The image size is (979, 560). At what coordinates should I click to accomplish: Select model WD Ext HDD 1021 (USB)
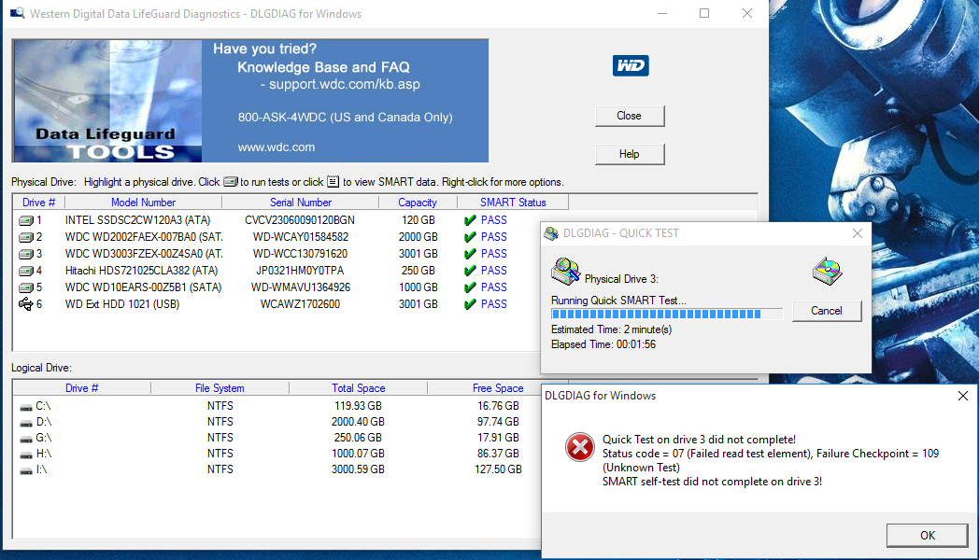coord(122,304)
